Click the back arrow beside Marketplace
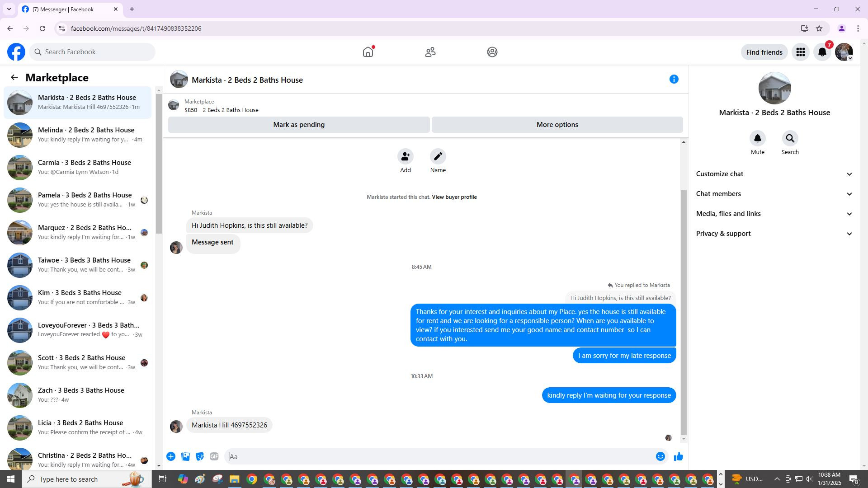 coord(14,78)
